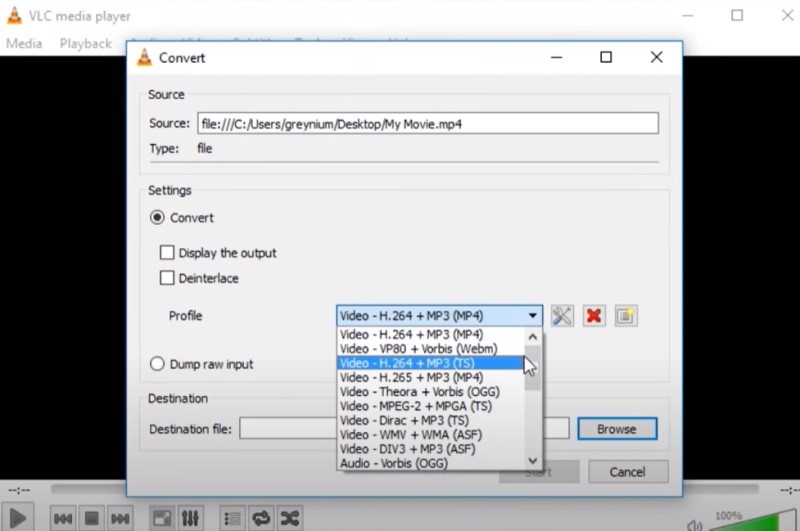800x531 pixels.
Task: Enable the Display the output checkbox
Action: click(x=168, y=253)
